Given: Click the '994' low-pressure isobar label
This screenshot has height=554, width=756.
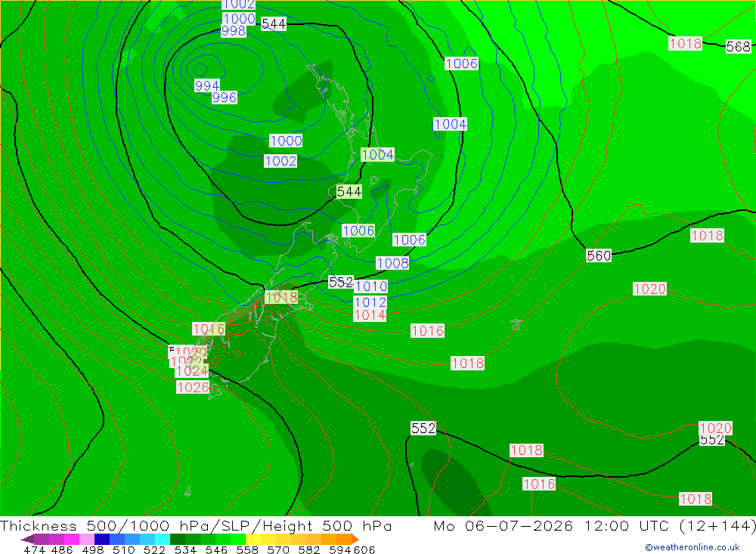Looking at the screenshot, I should click(x=207, y=86).
